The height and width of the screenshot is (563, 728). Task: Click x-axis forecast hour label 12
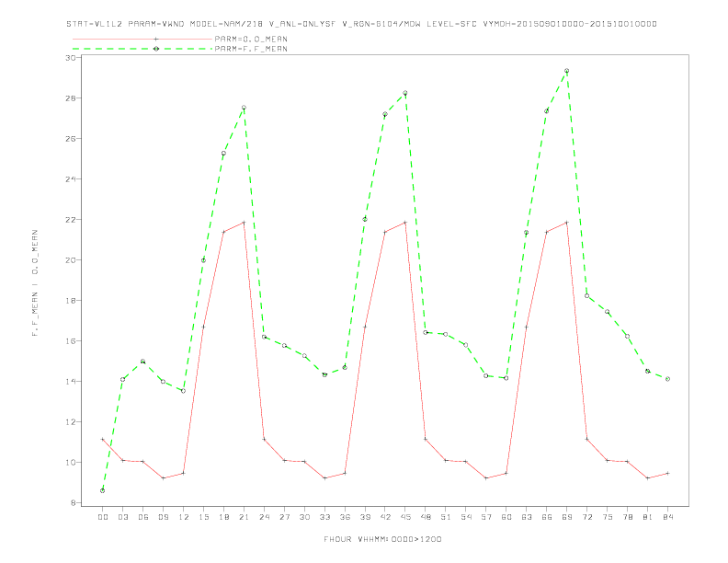pyautogui.click(x=184, y=517)
